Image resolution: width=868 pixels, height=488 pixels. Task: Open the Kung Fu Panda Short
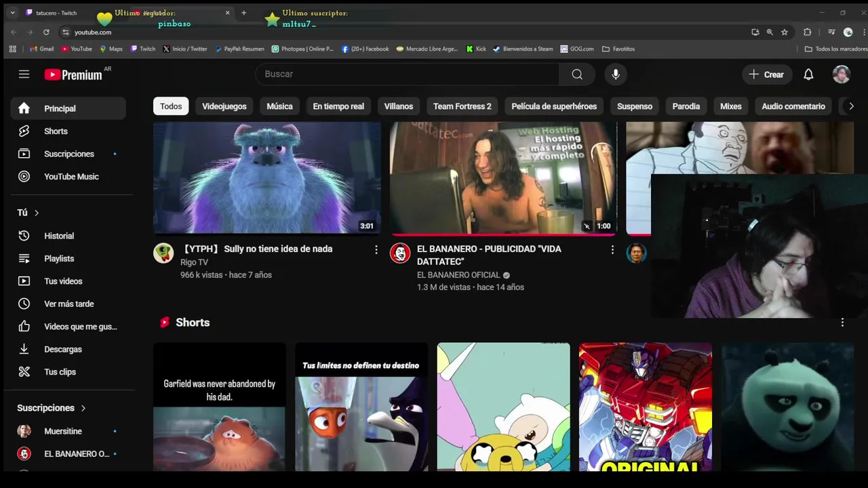[787, 407]
